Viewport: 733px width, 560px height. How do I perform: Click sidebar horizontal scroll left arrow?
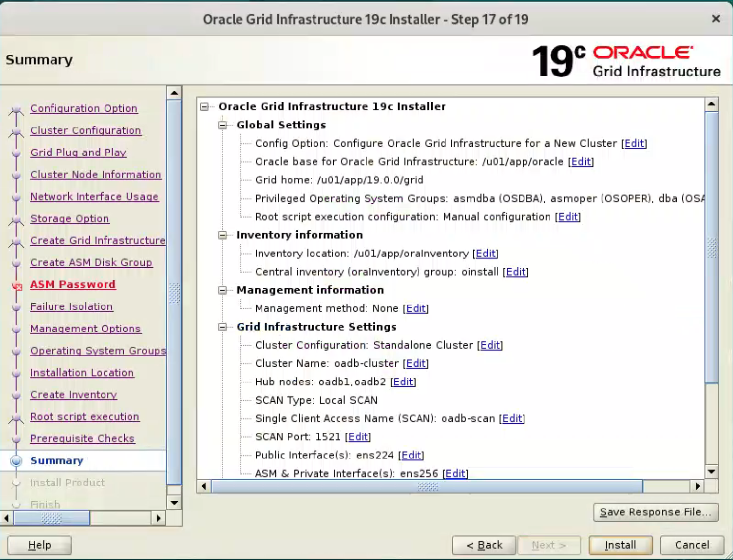[x=6, y=518]
